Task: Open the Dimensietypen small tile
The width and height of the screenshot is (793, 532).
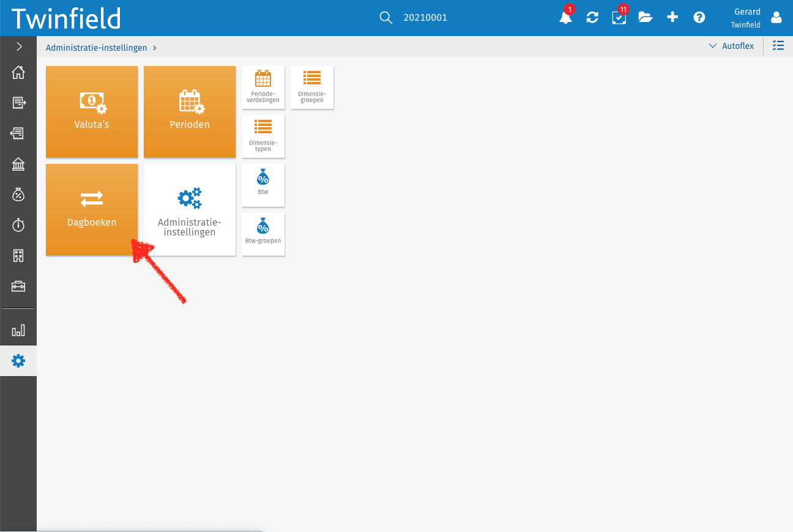Action: coord(263,136)
